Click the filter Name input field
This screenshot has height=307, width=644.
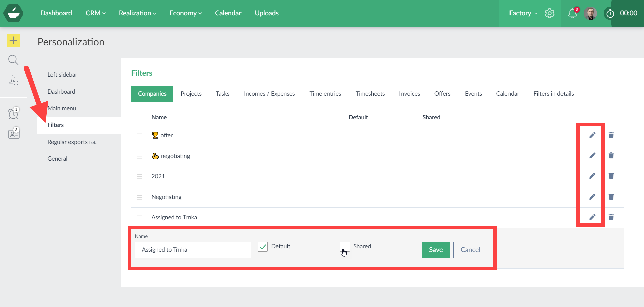[193, 250]
